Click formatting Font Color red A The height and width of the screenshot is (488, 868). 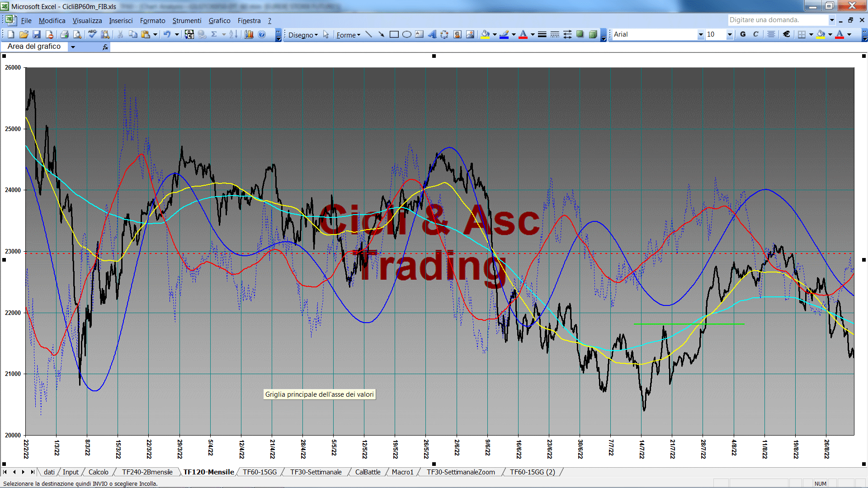(840, 34)
